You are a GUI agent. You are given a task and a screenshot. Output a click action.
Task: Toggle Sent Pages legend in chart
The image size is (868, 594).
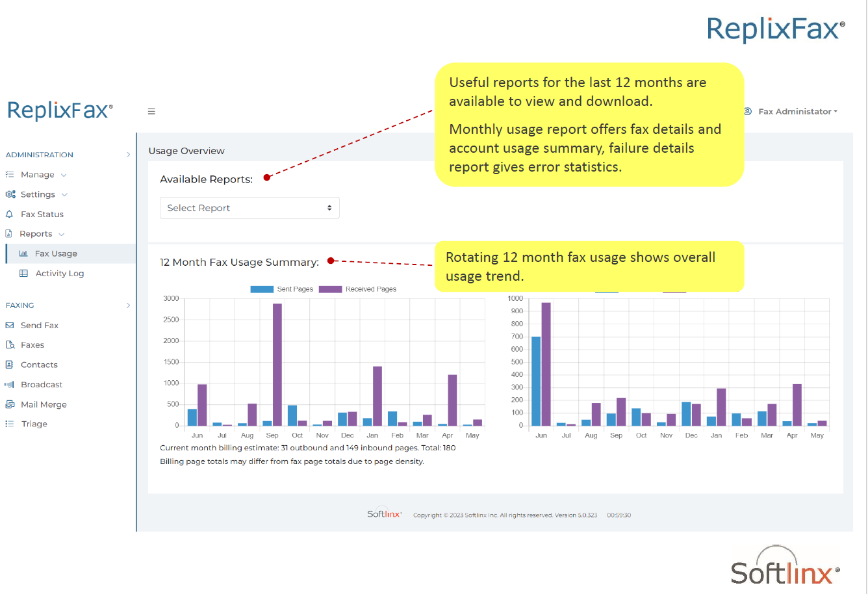click(282, 289)
